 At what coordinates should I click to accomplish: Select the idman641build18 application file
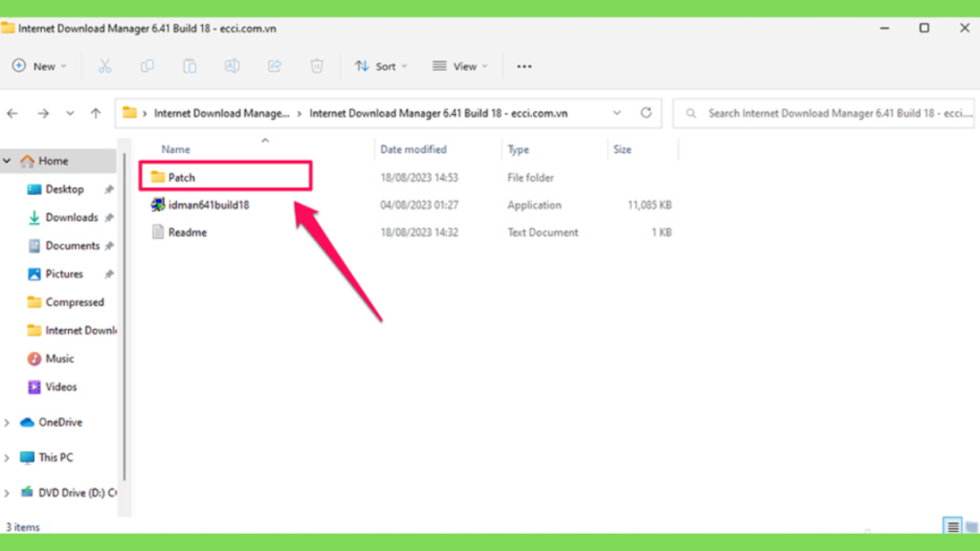pyautogui.click(x=209, y=205)
